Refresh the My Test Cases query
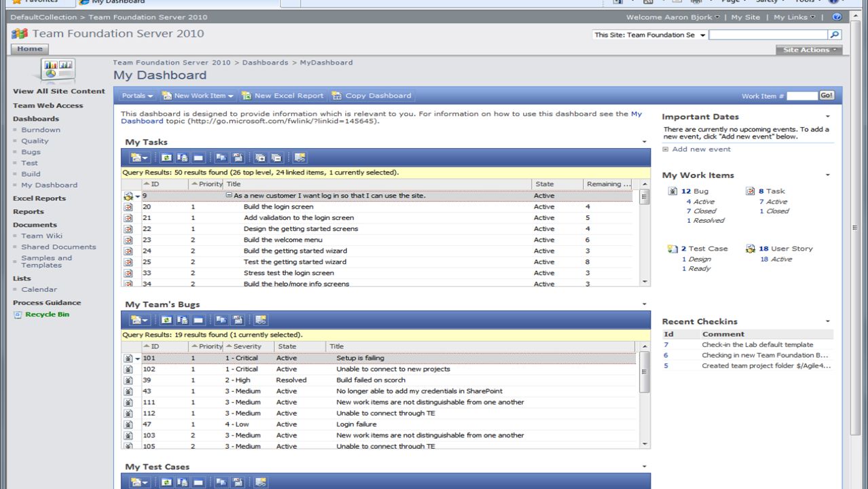 pyautogui.click(x=166, y=482)
